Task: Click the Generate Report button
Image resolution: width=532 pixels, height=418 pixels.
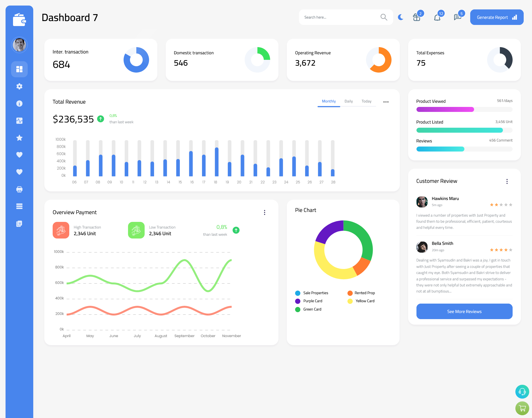Action: (x=497, y=17)
